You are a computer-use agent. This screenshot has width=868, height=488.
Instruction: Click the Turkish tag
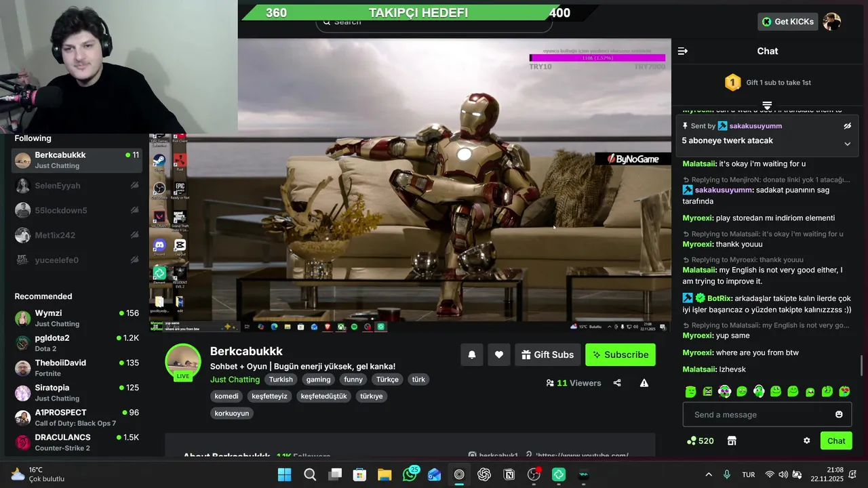(x=281, y=380)
